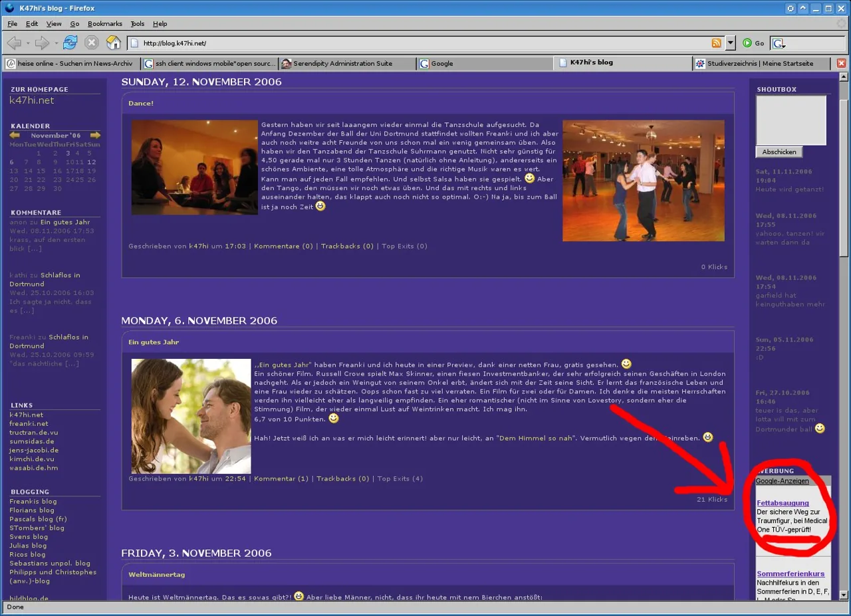Expand the address bar URL dropdown
Viewport: 851px width, 616px height.
point(730,43)
